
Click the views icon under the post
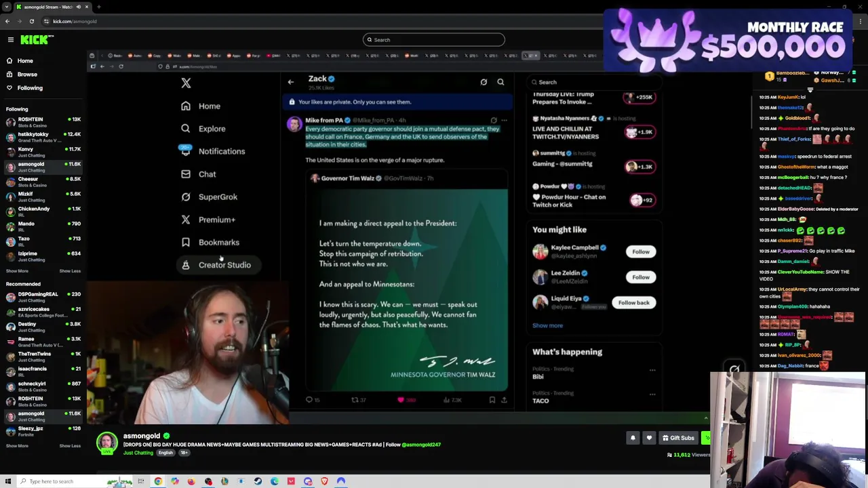click(447, 400)
